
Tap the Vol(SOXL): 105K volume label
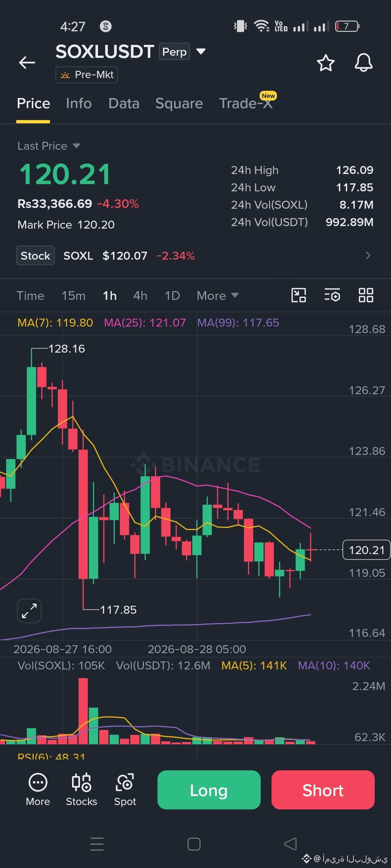61,665
